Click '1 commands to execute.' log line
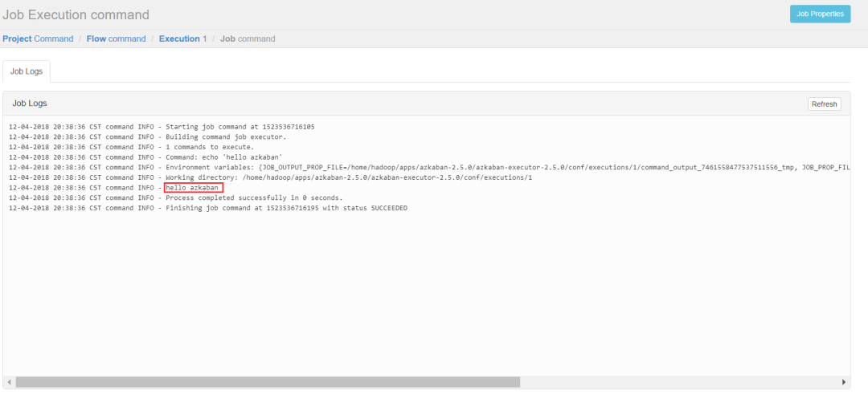This screenshot has width=868, height=395. pos(131,147)
